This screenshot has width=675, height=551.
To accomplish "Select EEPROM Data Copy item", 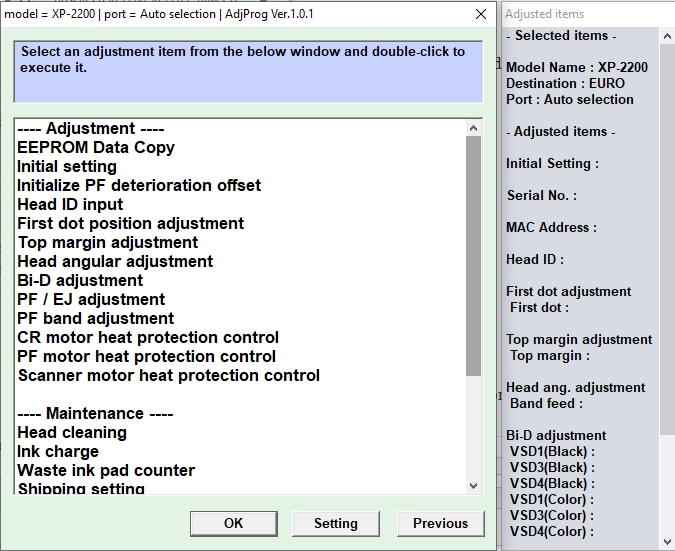I will (x=96, y=147).
